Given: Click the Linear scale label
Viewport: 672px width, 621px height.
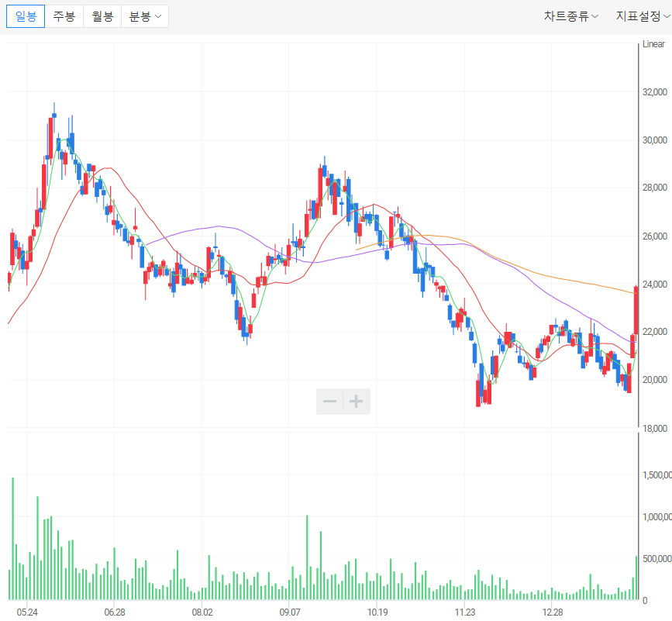Looking at the screenshot, I should click(x=653, y=44).
